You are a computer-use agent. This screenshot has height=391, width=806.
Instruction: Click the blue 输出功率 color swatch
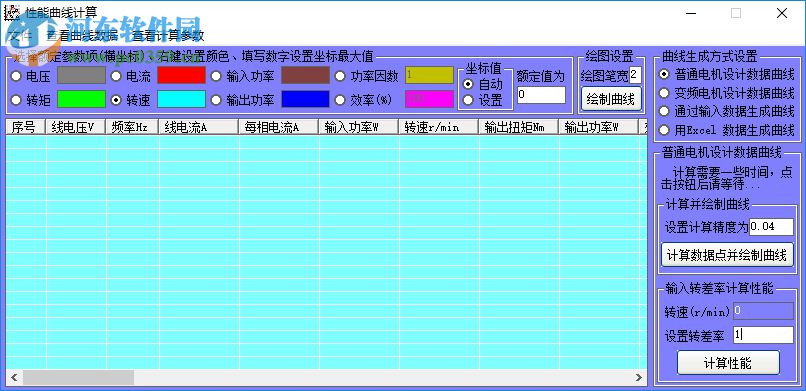[x=305, y=99]
